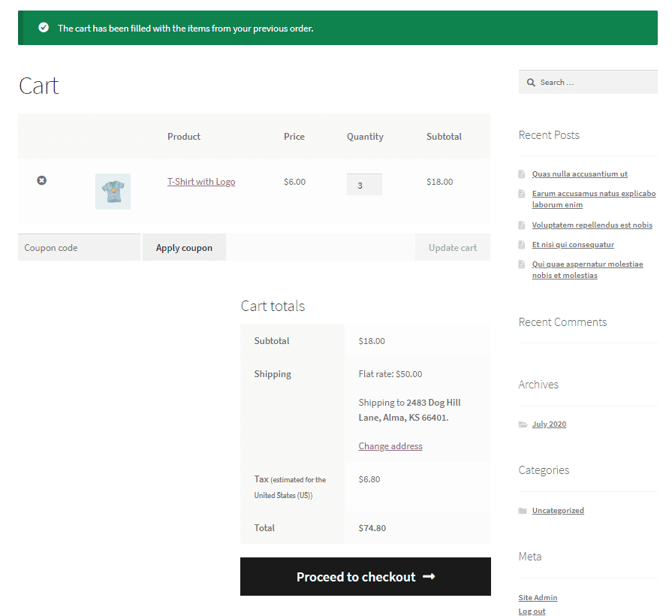Open the T-Shirt with Logo product link
Screen dimensions: 672x616
click(201, 182)
